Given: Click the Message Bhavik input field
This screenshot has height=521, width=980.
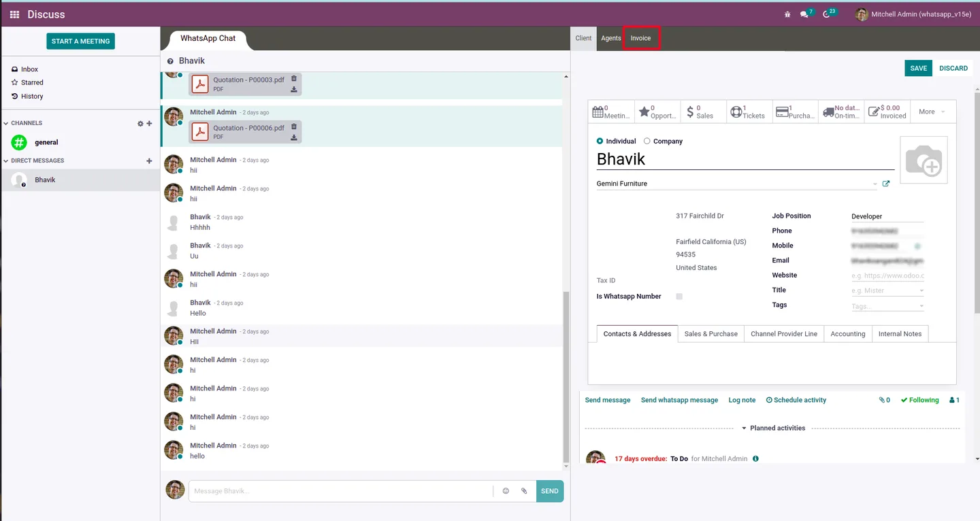Looking at the screenshot, I should [x=341, y=491].
